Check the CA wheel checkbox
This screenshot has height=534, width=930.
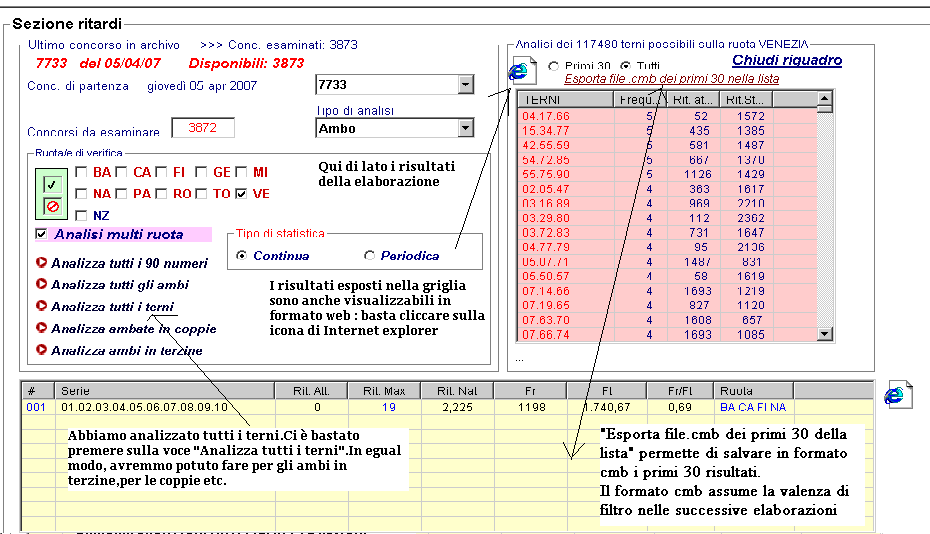pos(121,172)
